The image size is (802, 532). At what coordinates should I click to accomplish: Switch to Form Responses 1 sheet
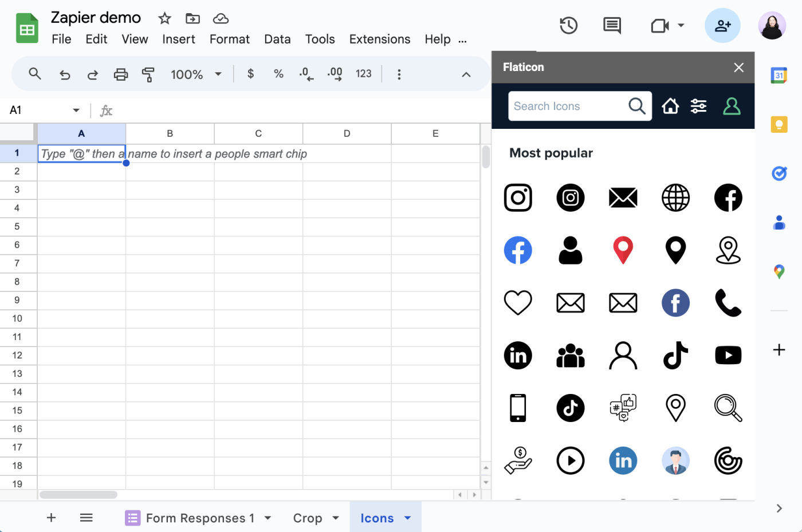coord(200,518)
